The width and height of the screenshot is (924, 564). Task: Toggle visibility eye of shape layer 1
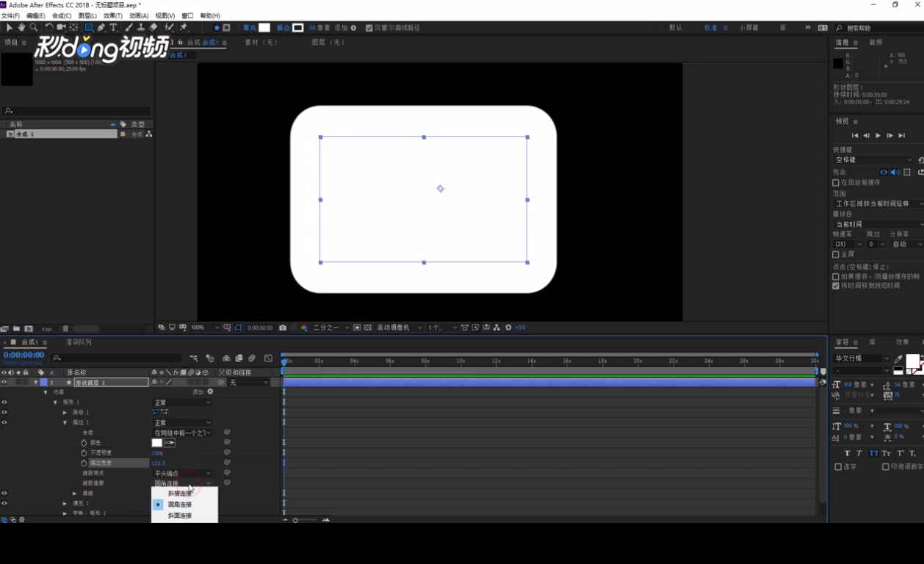point(4,382)
